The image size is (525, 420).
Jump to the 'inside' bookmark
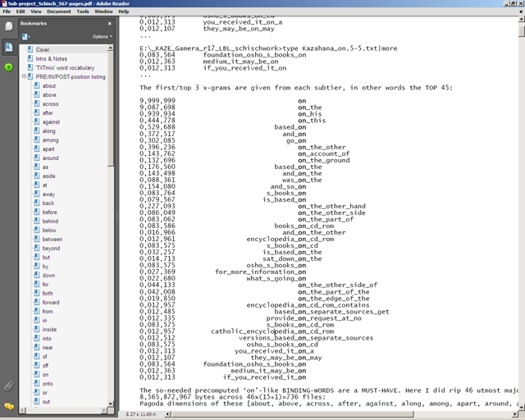pos(49,330)
